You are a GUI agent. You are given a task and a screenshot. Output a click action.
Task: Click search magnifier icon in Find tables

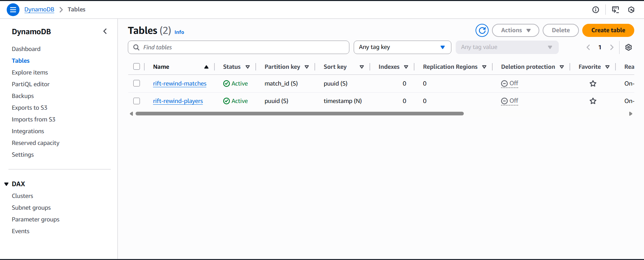click(x=136, y=47)
